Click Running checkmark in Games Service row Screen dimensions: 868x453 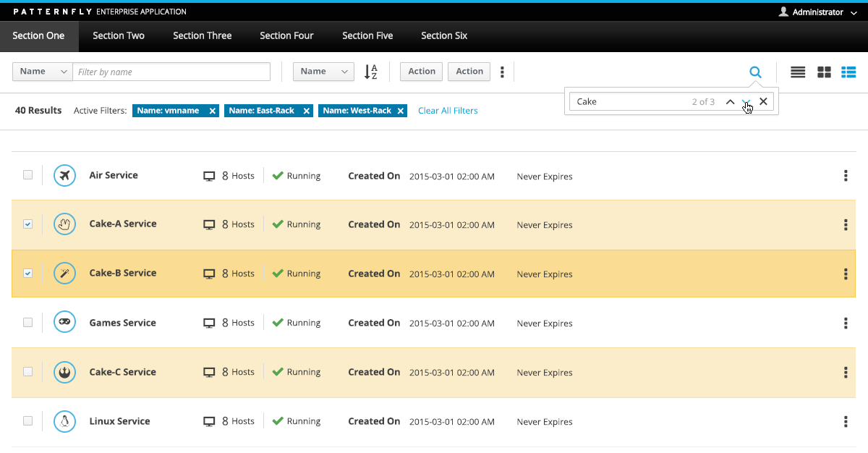point(278,323)
